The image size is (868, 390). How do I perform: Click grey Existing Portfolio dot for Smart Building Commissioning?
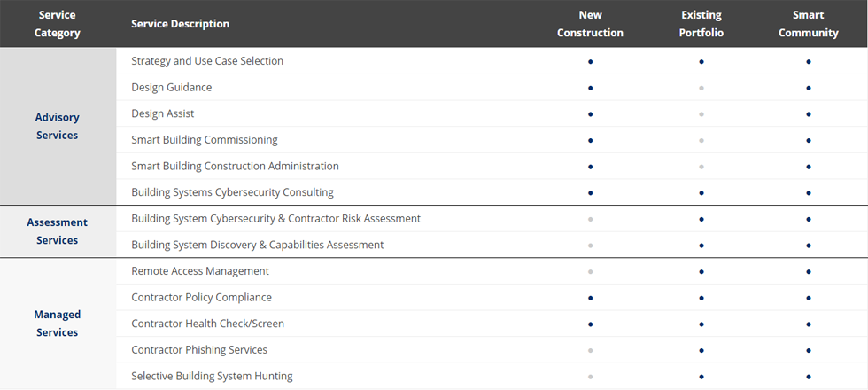[x=701, y=140]
